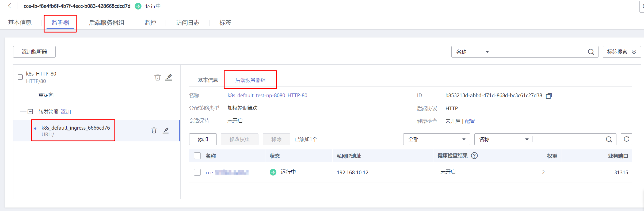Viewport: 644px width, 211px height.
Task: Focus the listener search input field
Action: click(540, 52)
